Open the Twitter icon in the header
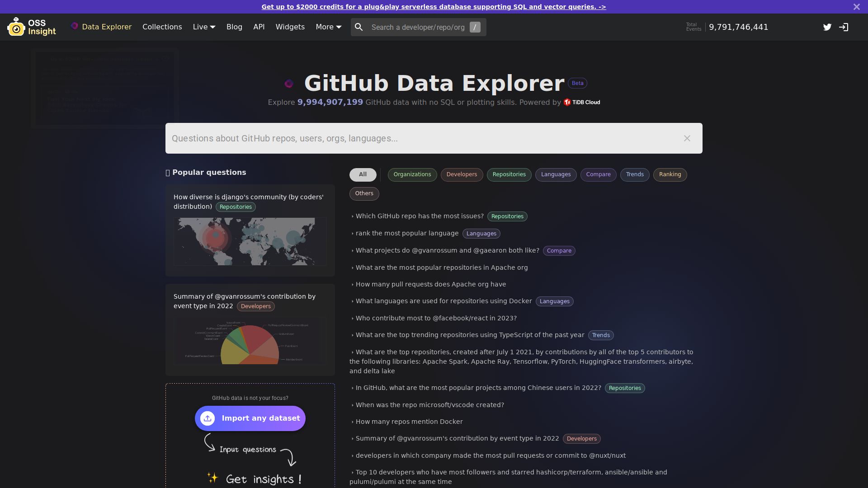 827,27
